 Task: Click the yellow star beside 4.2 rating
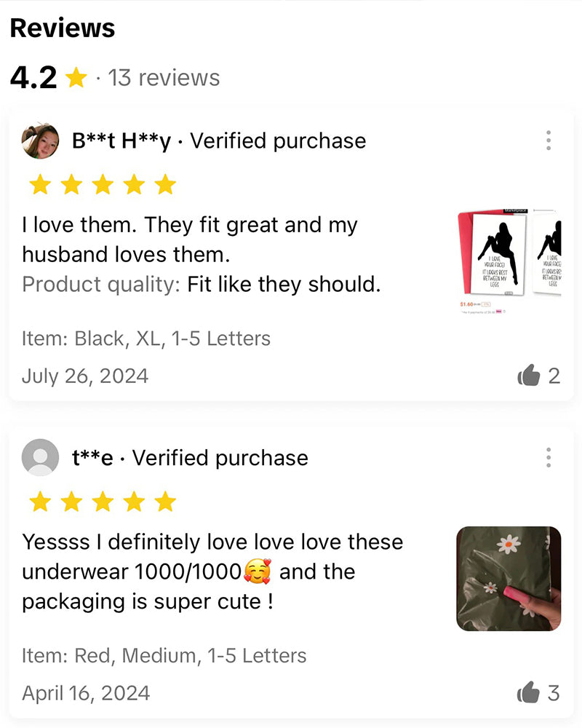(76, 78)
